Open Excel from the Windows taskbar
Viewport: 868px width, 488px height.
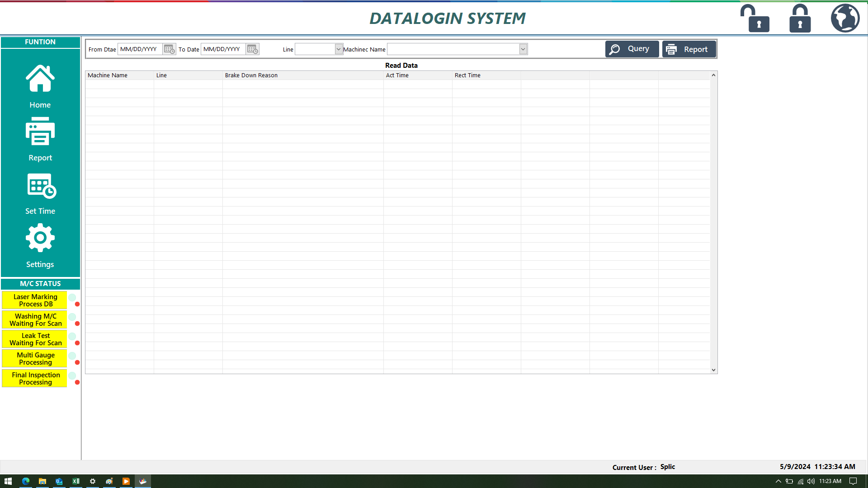point(76,481)
